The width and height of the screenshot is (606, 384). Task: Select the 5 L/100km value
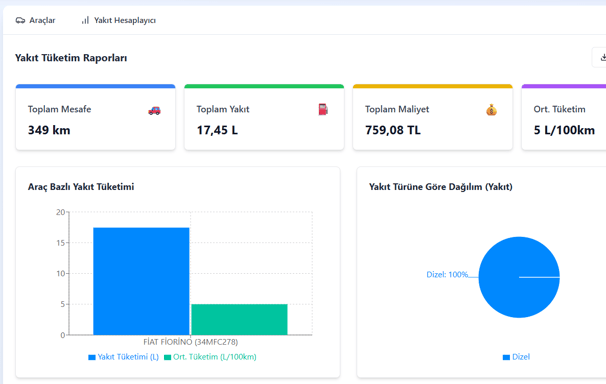pos(564,130)
